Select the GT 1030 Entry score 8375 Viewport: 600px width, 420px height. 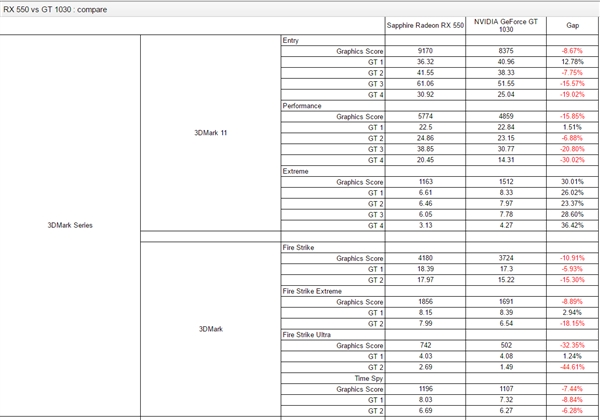(506, 51)
